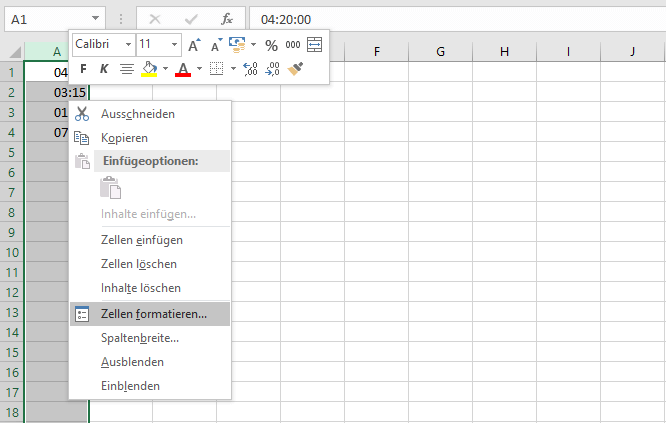Activate the format painter brush
The width and height of the screenshot is (666, 423).
(x=295, y=68)
